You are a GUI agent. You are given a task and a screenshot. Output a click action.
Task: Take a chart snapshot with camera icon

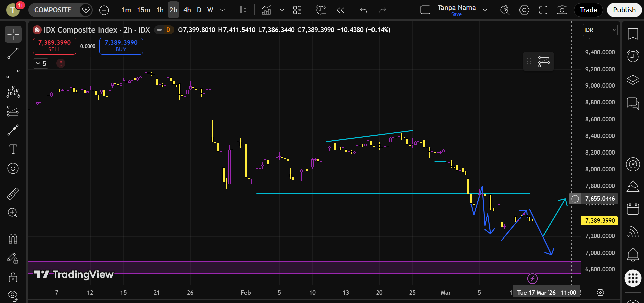(x=562, y=10)
